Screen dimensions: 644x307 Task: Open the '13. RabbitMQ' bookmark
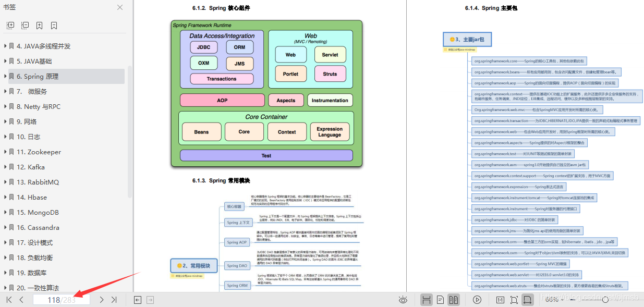click(38, 182)
